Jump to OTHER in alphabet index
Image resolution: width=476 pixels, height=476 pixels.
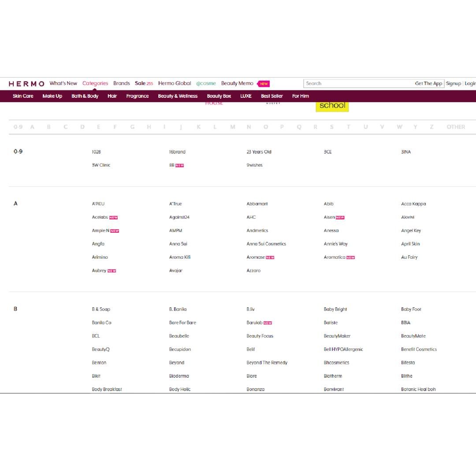pos(456,127)
